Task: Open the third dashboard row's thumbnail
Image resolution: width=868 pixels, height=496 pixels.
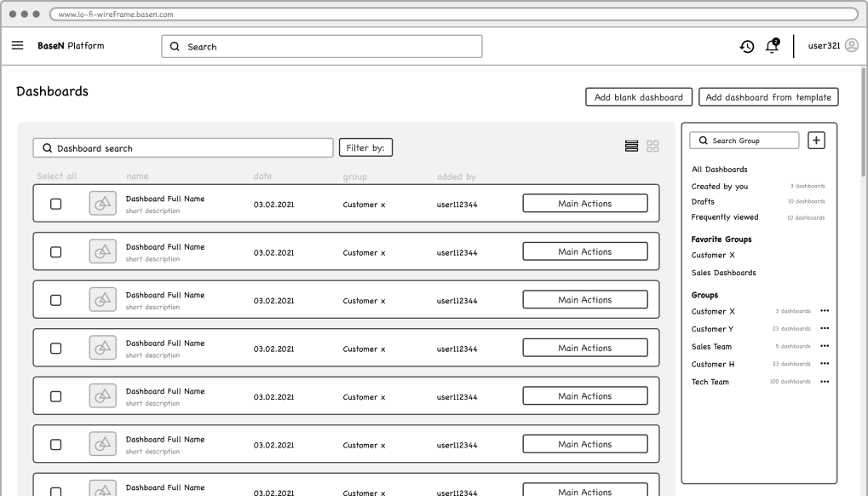Action: point(102,299)
